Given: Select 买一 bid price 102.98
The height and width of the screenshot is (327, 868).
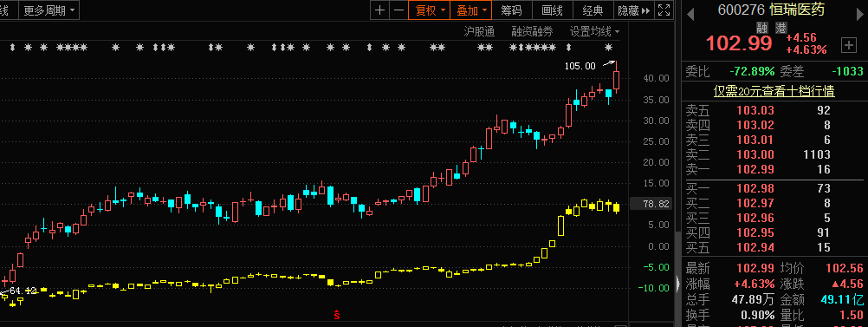Looking at the screenshot, I should [x=755, y=189].
